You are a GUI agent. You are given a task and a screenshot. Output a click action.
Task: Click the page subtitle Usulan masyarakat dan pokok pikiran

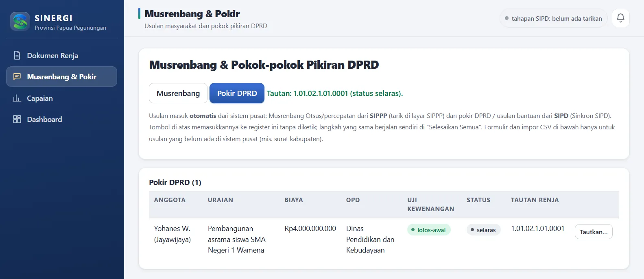206,26
